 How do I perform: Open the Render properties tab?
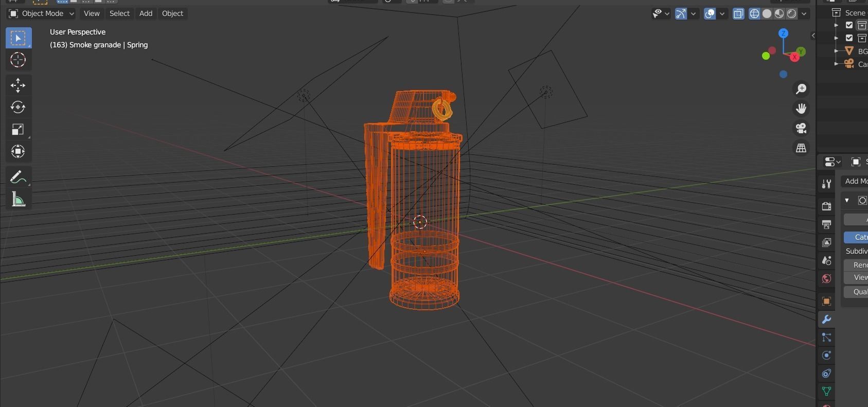826,206
